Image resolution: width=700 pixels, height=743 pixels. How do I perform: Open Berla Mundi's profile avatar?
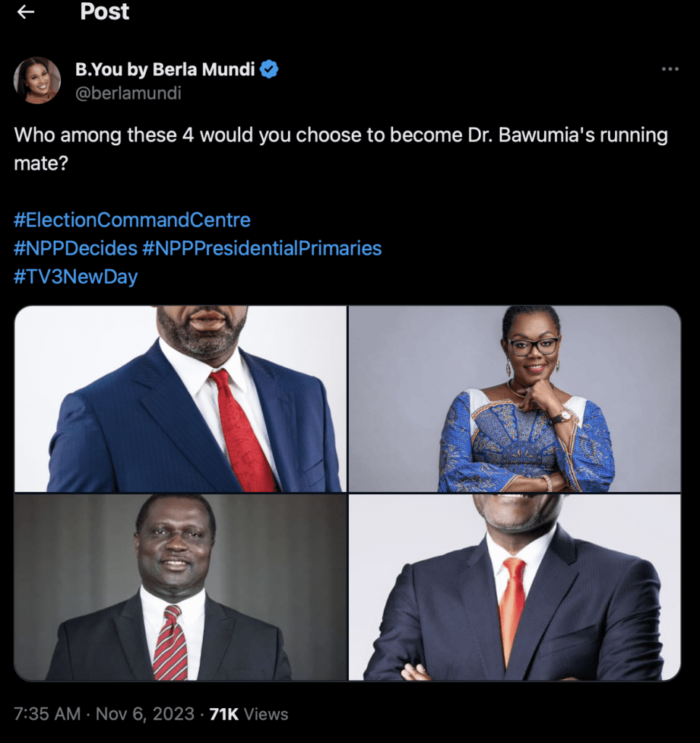pos(38,80)
